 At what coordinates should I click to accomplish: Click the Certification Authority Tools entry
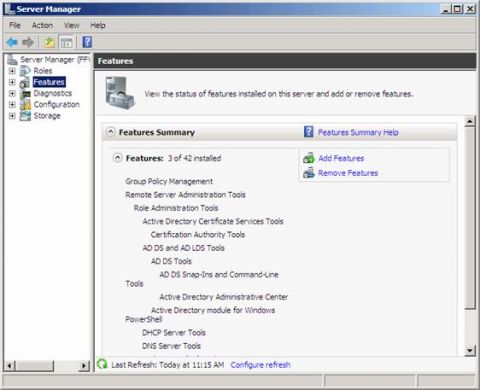[198, 235]
